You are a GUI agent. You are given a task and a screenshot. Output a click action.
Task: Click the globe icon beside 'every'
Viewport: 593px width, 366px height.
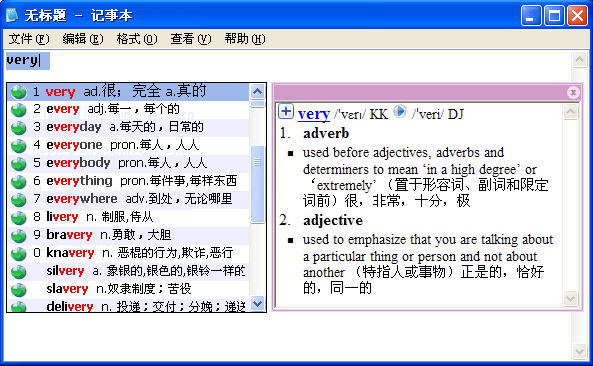point(18,110)
